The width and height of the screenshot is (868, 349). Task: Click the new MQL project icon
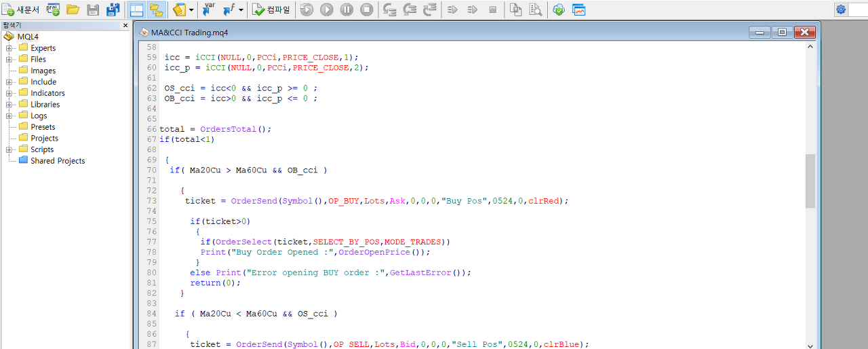pyautogui.click(x=53, y=10)
